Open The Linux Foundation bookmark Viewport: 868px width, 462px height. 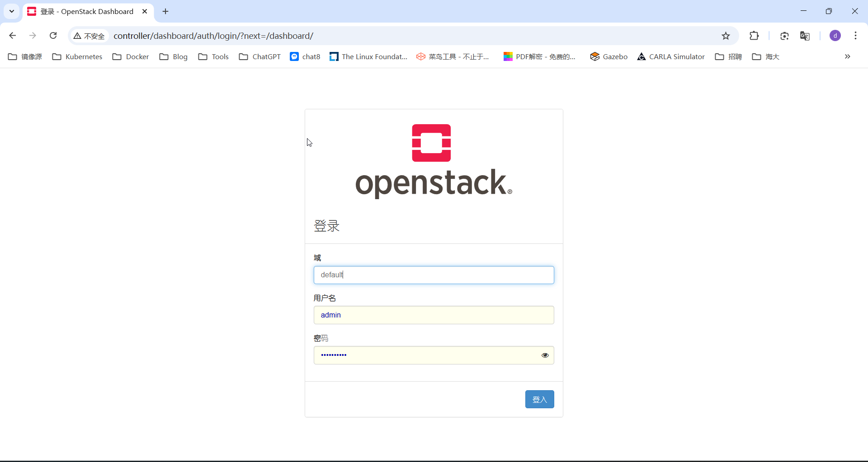click(368, 56)
